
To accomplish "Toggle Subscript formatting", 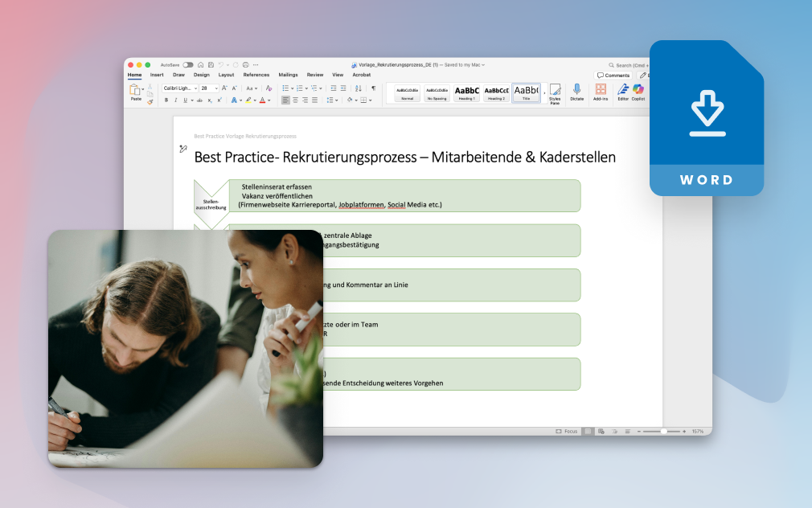I will coord(210,100).
